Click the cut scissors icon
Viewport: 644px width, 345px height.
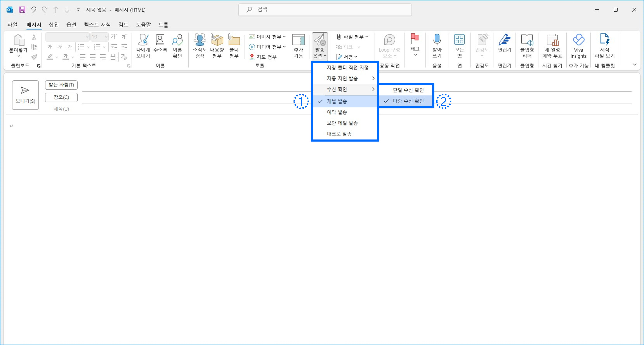tap(34, 37)
